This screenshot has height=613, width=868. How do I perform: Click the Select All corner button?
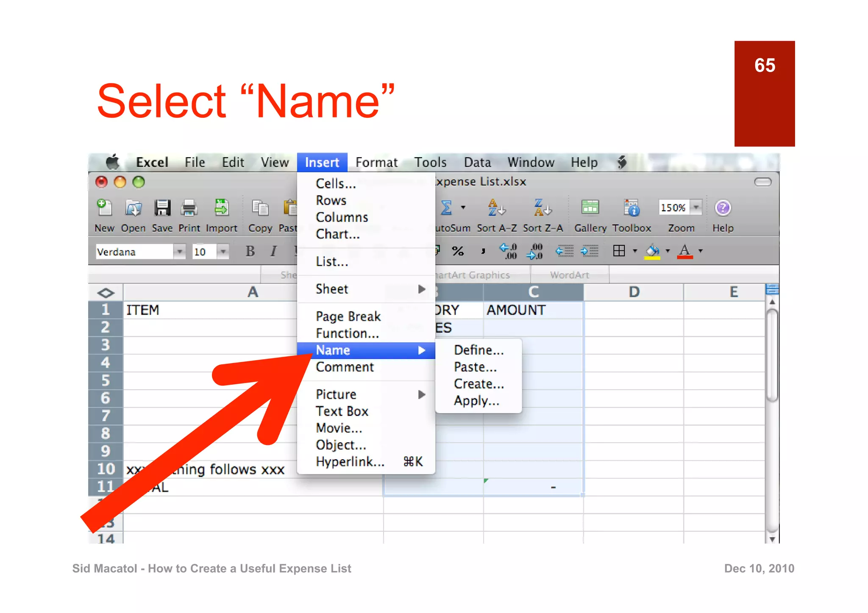(106, 293)
